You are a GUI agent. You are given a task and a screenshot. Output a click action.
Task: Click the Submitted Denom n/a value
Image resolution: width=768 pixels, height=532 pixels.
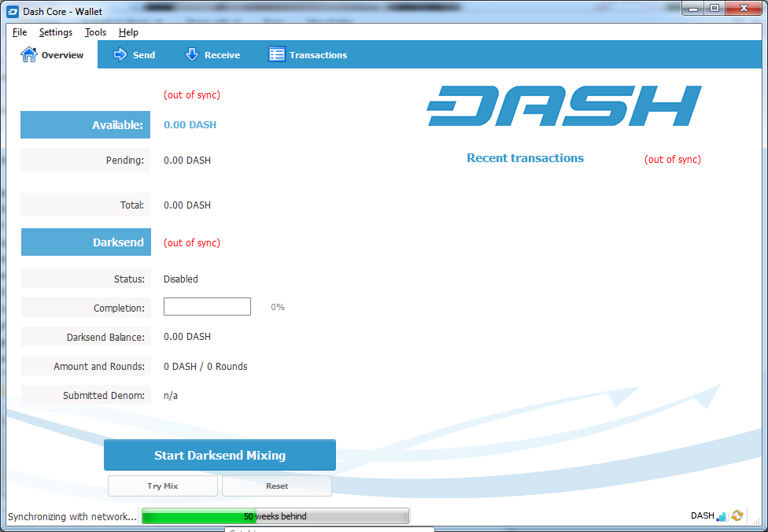[x=171, y=396]
